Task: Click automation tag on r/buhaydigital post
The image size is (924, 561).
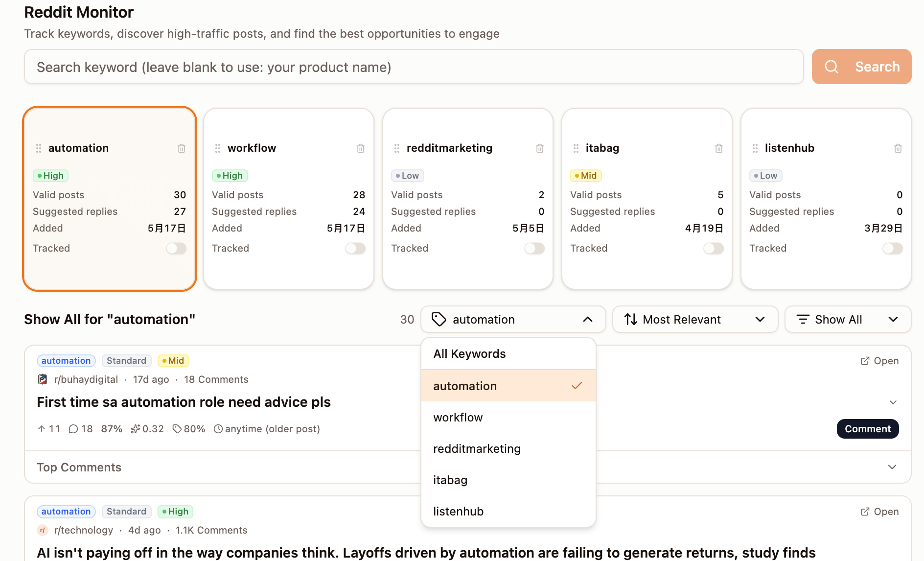Action: pos(66,361)
